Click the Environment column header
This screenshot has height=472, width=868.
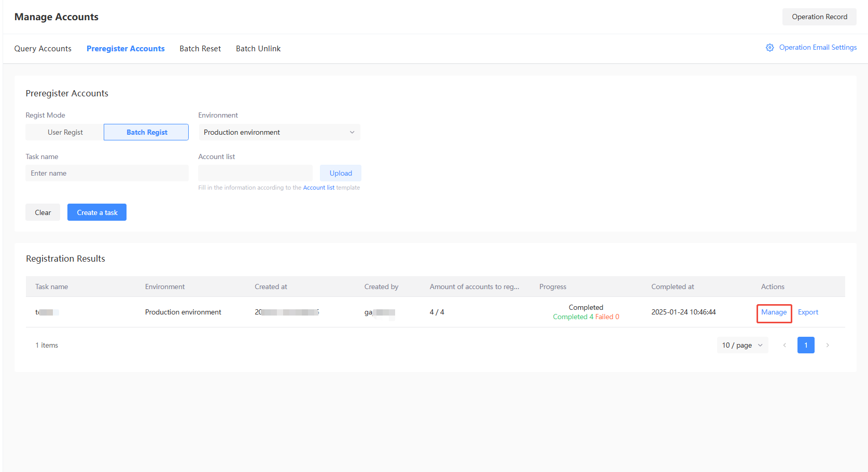point(165,287)
